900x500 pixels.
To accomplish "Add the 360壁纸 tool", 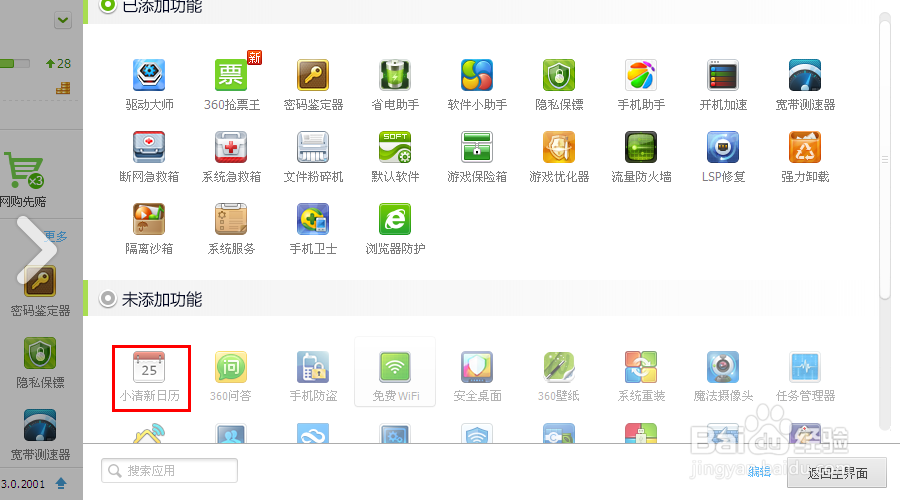I will (559, 377).
